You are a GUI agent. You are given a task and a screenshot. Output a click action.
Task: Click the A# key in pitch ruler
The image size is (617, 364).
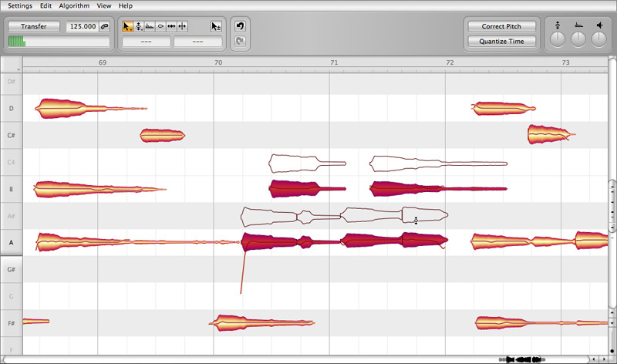pyautogui.click(x=12, y=216)
